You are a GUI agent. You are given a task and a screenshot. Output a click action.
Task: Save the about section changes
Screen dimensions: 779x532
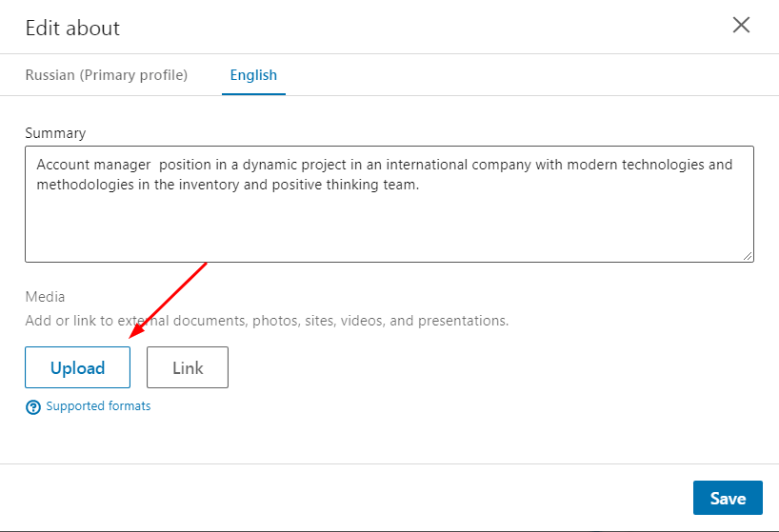[x=728, y=498]
